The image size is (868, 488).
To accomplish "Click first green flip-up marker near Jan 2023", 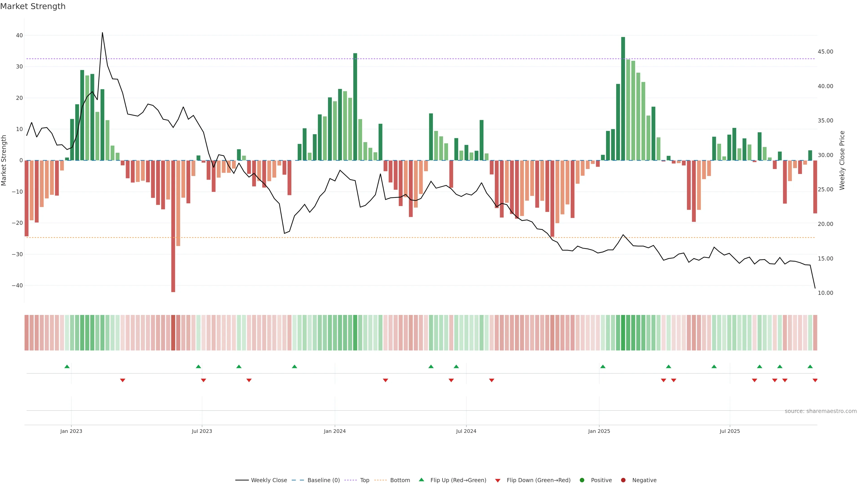I will point(67,366).
